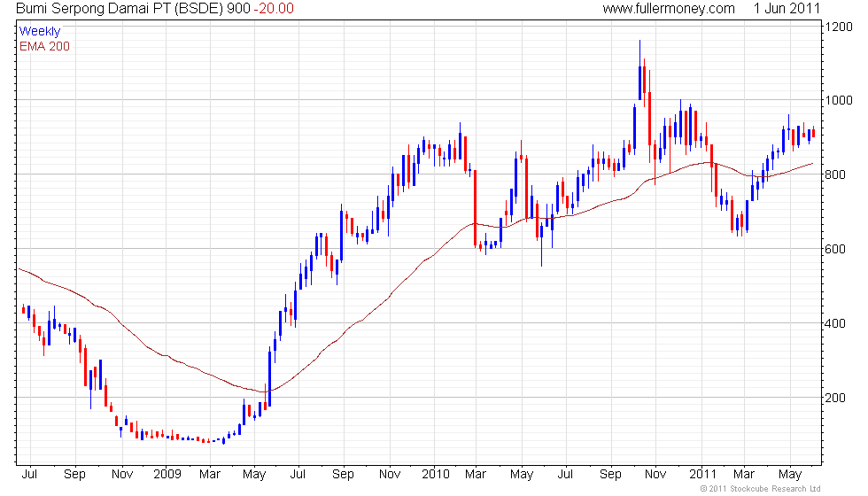
Task: Click the price change value '-20.00'
Action: [x=274, y=8]
